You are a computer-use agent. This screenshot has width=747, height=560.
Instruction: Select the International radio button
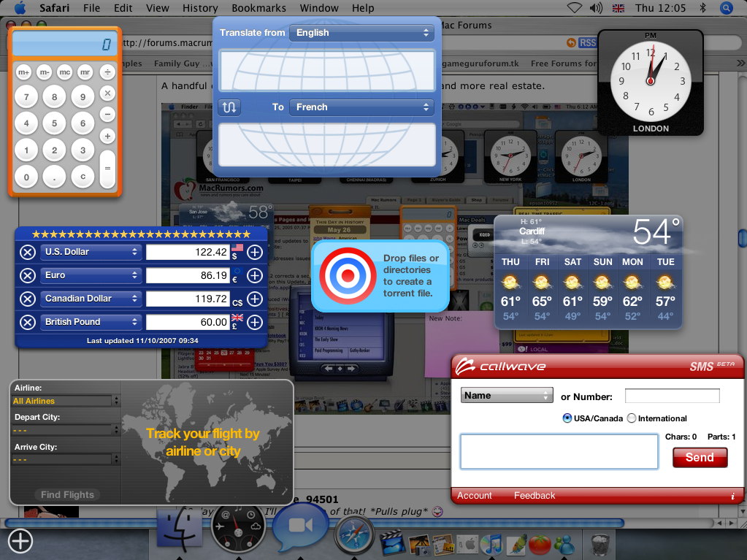point(632,418)
